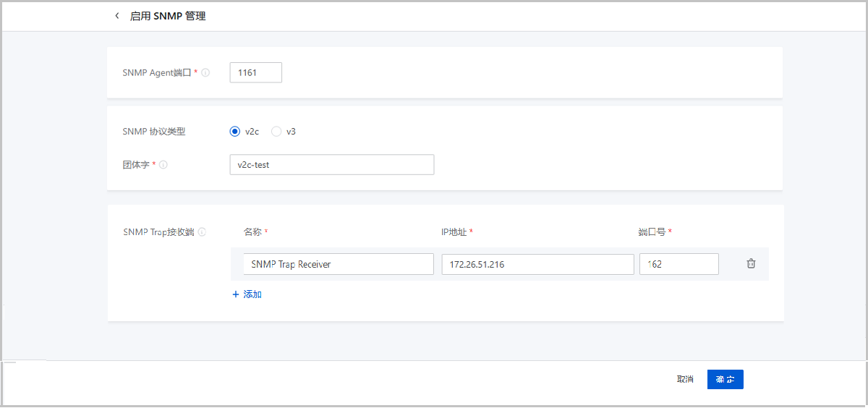Click the 名称 column header
Screen dimensions: 868x408
coord(252,232)
